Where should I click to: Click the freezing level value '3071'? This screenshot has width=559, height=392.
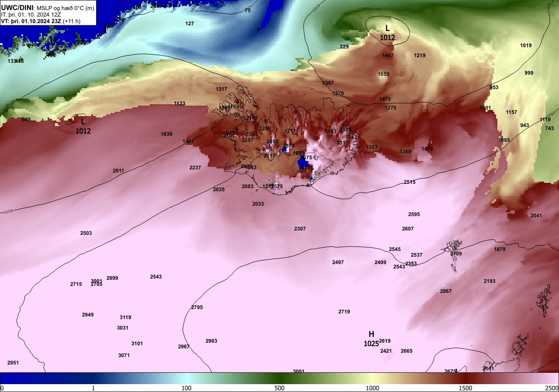(x=124, y=355)
